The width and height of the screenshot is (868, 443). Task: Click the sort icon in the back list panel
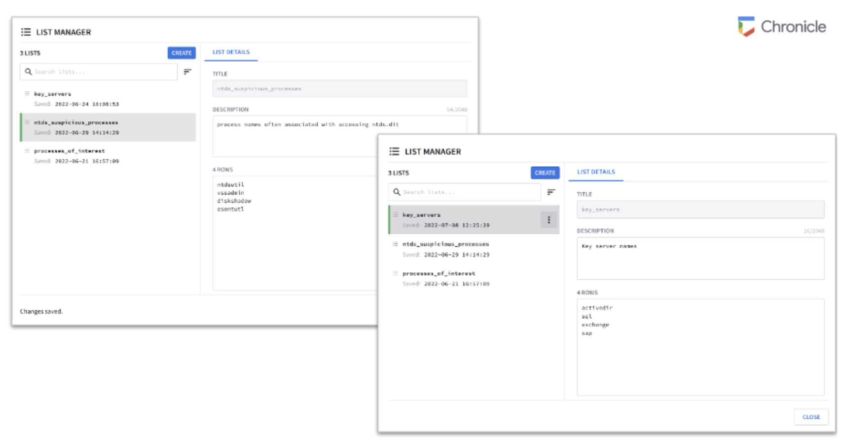[187, 72]
